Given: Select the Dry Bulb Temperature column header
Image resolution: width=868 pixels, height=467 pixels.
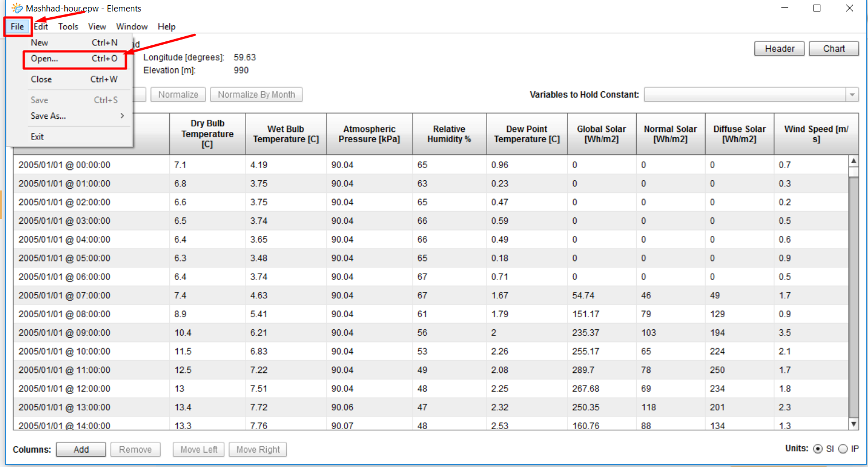Looking at the screenshot, I should [x=208, y=134].
